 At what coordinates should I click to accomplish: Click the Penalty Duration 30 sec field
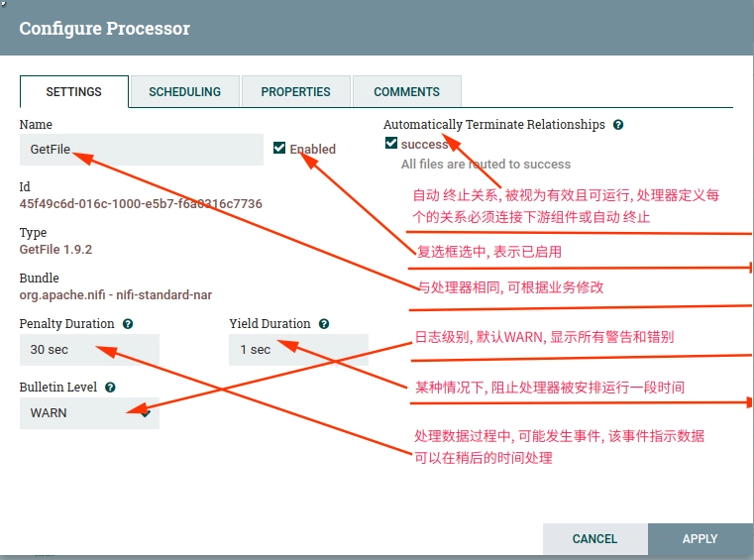pos(89,350)
